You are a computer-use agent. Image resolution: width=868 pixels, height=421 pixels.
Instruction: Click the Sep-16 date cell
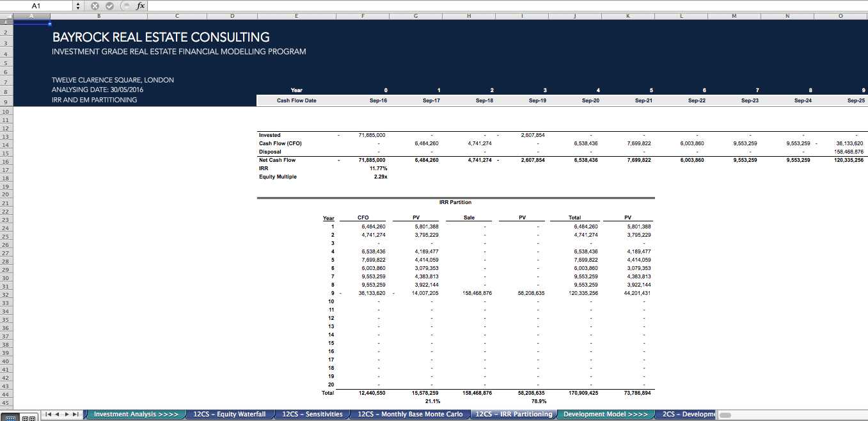[377, 100]
